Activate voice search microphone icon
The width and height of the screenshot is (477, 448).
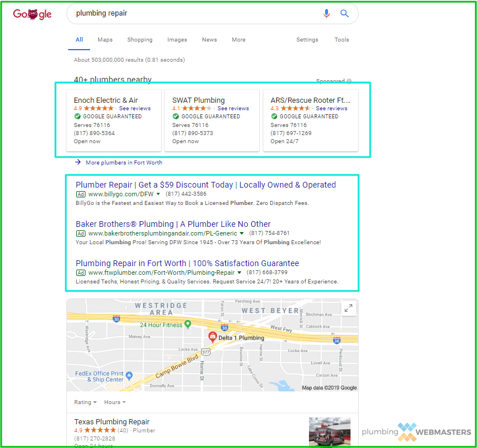(326, 13)
